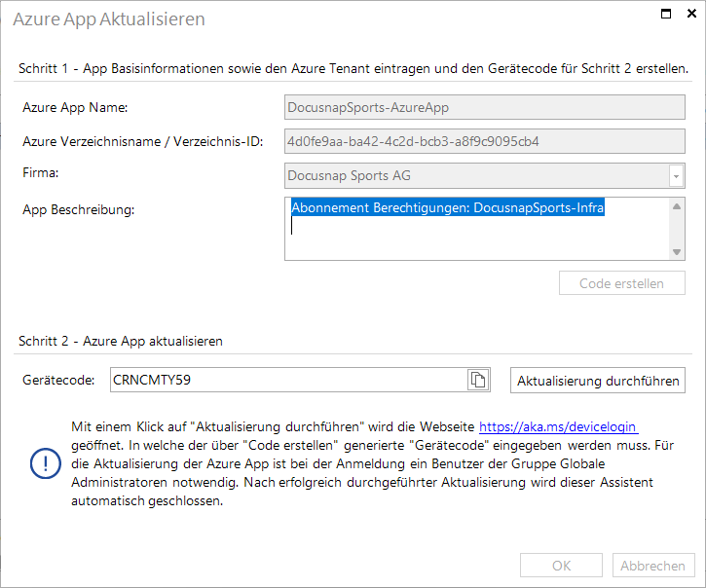The width and height of the screenshot is (706, 588).
Task: Click the 'Azure App Name:' label
Action: click(75, 108)
